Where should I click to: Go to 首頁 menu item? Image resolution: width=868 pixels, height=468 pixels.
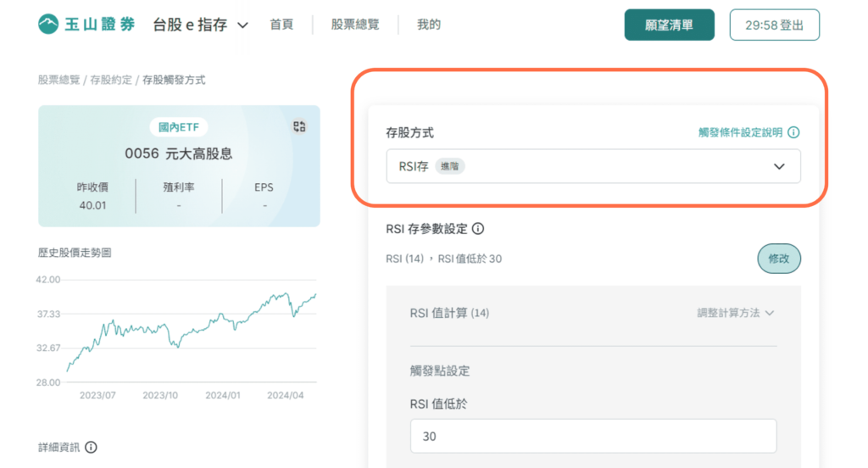tap(281, 25)
